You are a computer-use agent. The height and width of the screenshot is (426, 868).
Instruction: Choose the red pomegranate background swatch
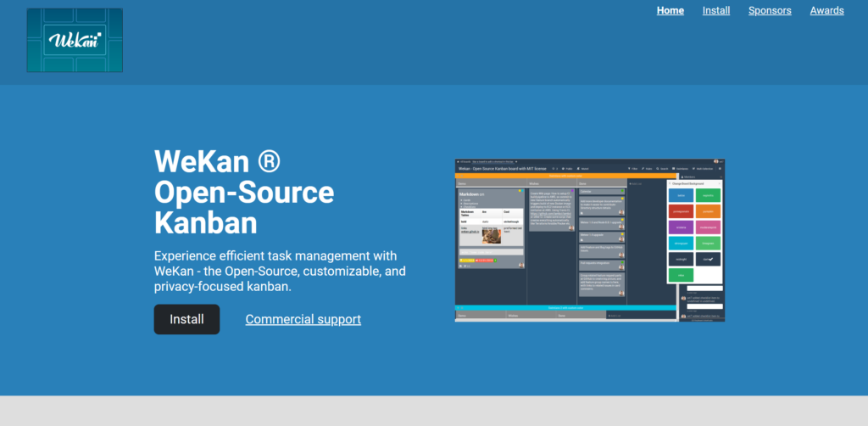click(x=681, y=210)
